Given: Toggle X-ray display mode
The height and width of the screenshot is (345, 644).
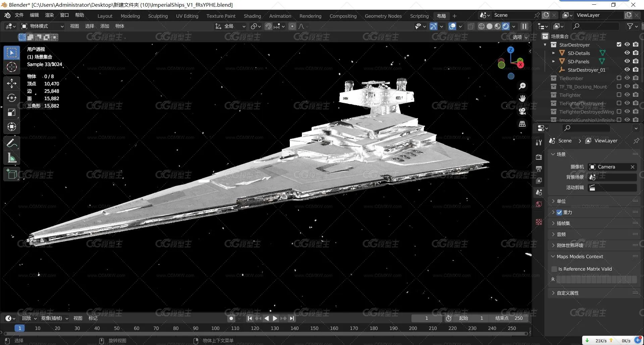Looking at the screenshot, I should [471, 26].
